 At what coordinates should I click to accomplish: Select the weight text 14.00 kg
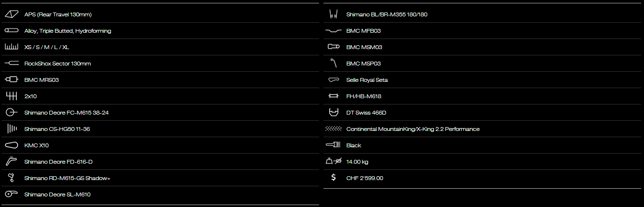357,162
